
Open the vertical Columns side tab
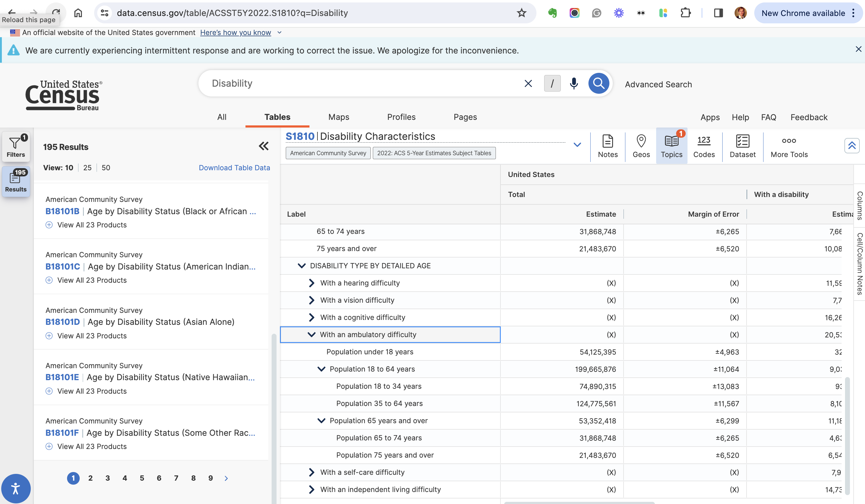point(859,205)
